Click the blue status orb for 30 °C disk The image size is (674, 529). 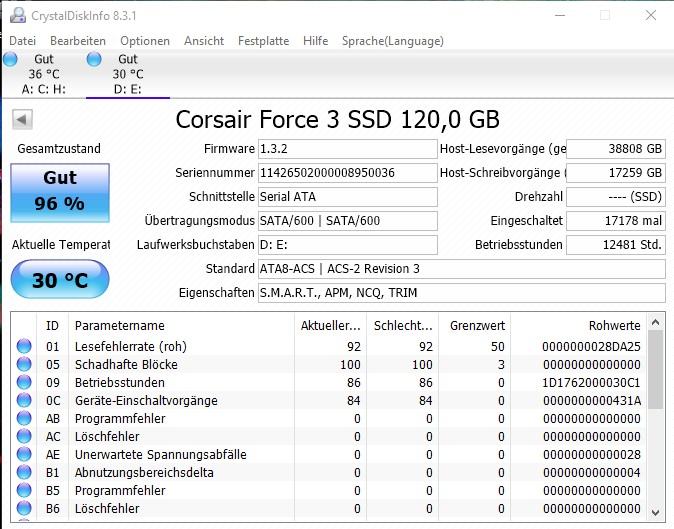tap(94, 59)
